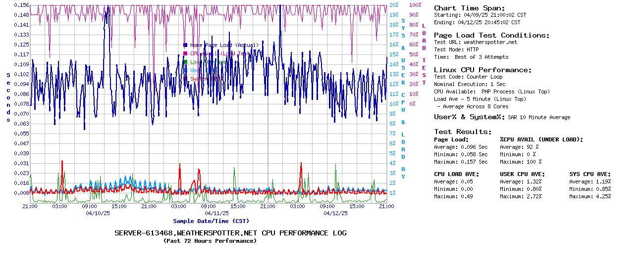Viewport: 644px width, 272px height.
Task: Click the Test Results heading
Action: (463, 132)
